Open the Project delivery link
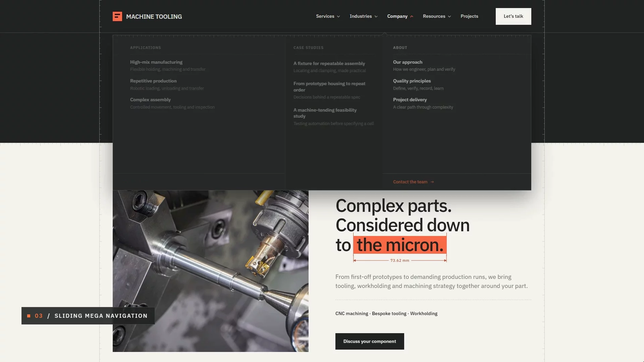The height and width of the screenshot is (362, 644). pos(423,103)
